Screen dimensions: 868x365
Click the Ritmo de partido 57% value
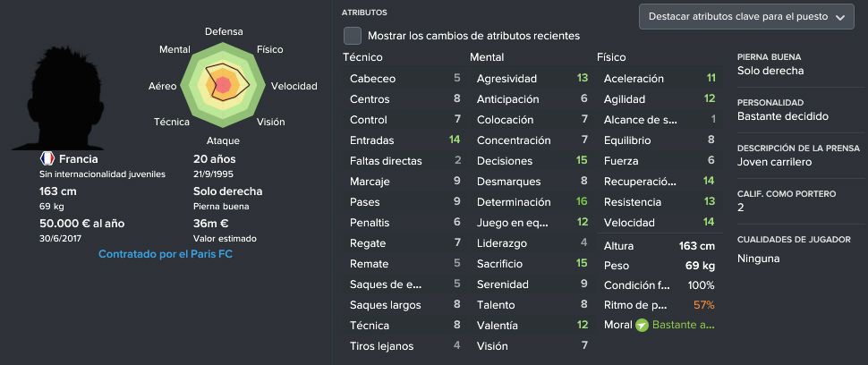coord(703,305)
